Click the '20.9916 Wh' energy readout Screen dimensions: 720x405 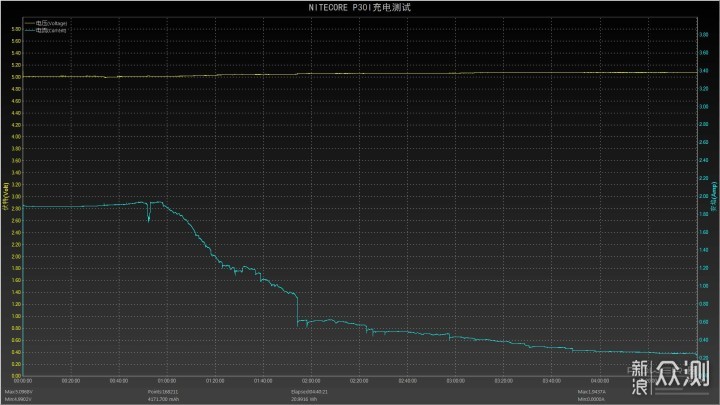[x=304, y=399]
